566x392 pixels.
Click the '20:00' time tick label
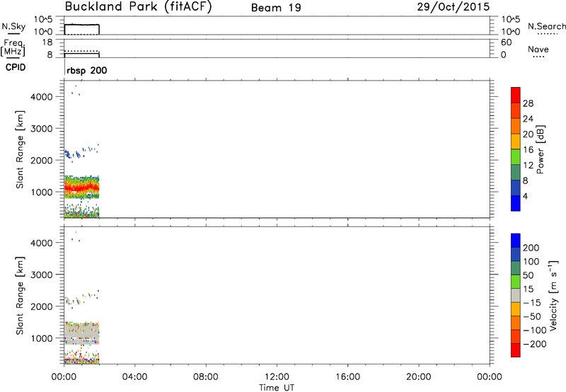point(418,377)
